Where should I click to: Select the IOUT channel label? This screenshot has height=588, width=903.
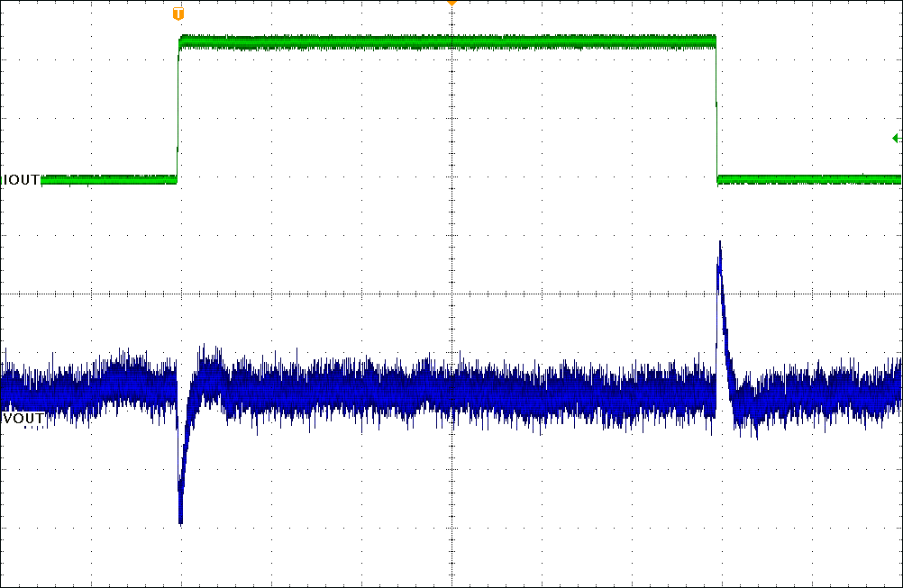pyautogui.click(x=22, y=180)
